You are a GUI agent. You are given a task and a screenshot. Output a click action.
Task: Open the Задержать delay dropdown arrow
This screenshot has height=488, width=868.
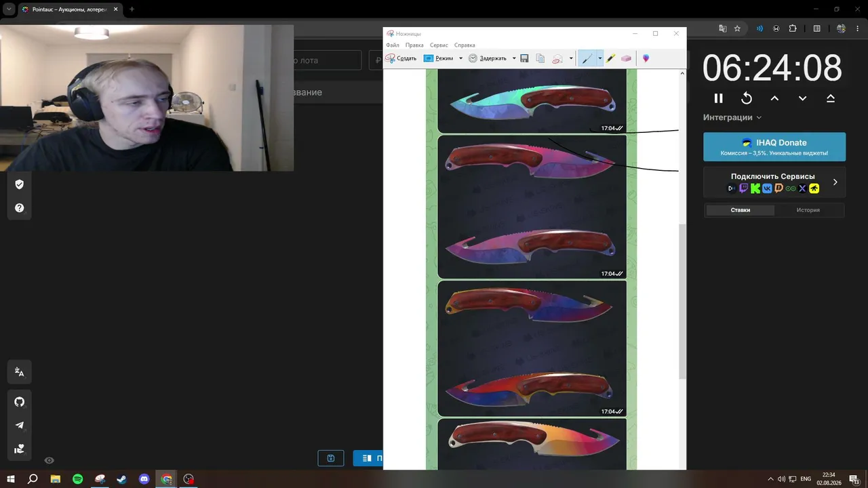514,58
